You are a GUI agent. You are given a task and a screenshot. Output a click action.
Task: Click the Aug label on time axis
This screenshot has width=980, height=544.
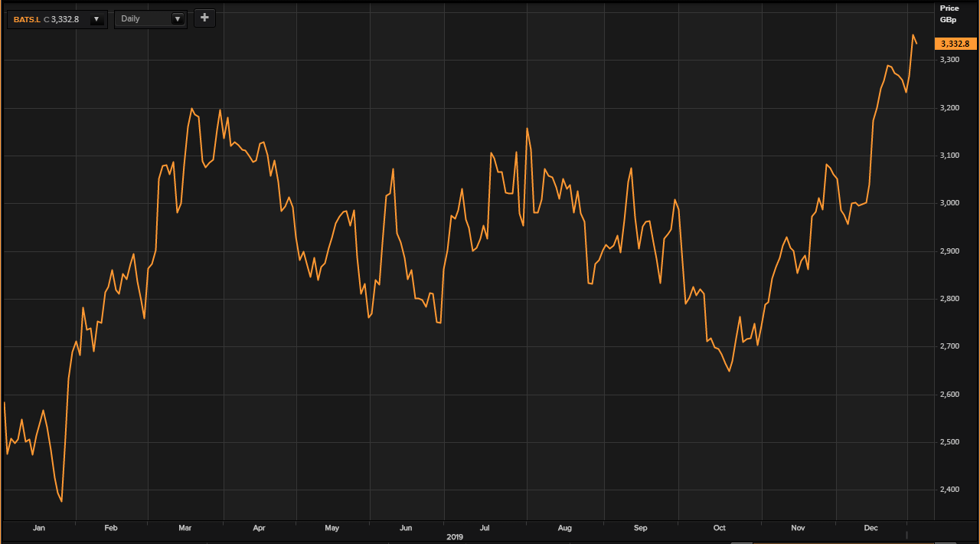565,528
